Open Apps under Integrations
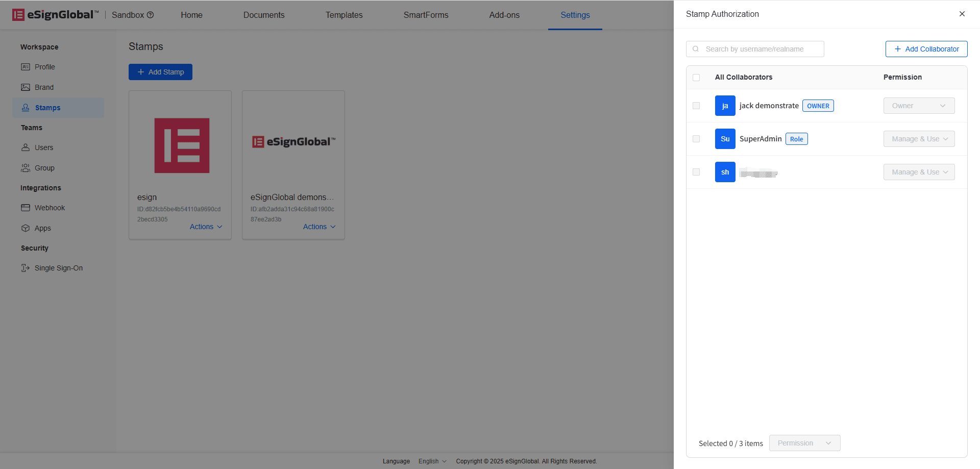The width and height of the screenshot is (980, 469). click(x=58, y=228)
